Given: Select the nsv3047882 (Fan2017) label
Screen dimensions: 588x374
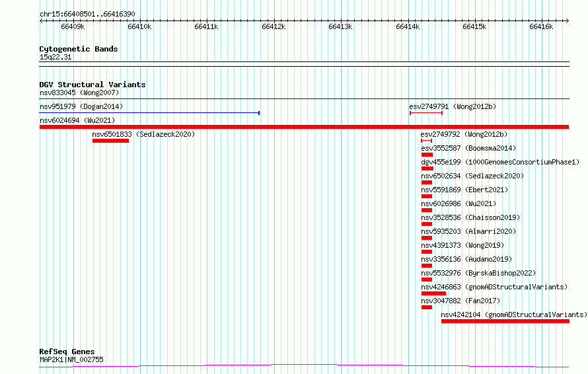Looking at the screenshot, I should click(x=460, y=301).
